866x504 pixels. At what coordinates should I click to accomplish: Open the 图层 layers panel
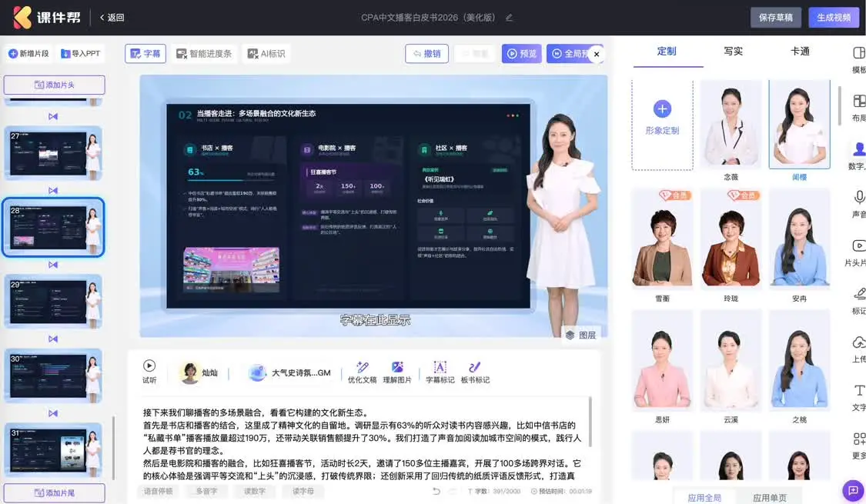(x=580, y=335)
